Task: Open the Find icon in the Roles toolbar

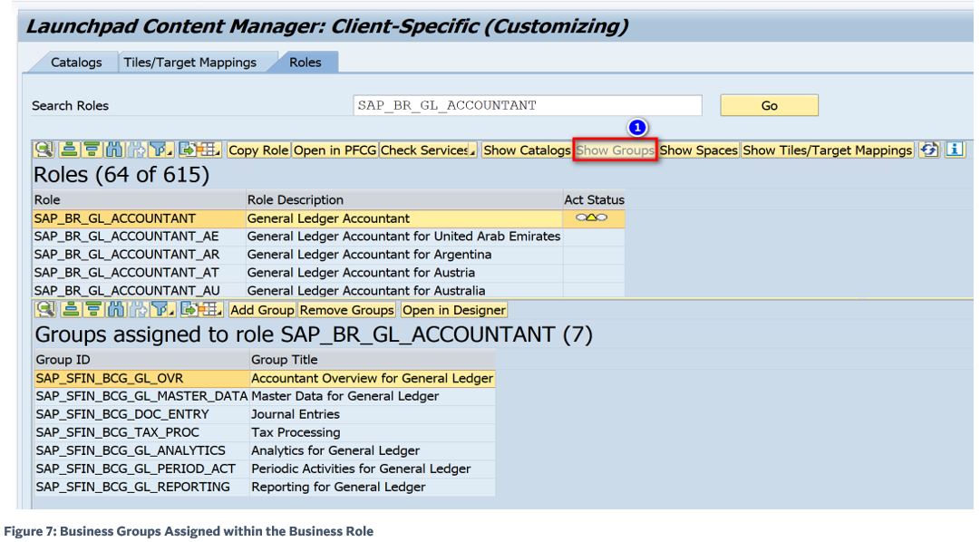Action: click(111, 150)
